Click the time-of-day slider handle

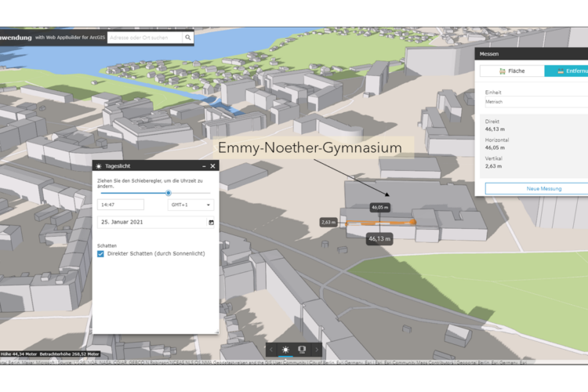168,193
